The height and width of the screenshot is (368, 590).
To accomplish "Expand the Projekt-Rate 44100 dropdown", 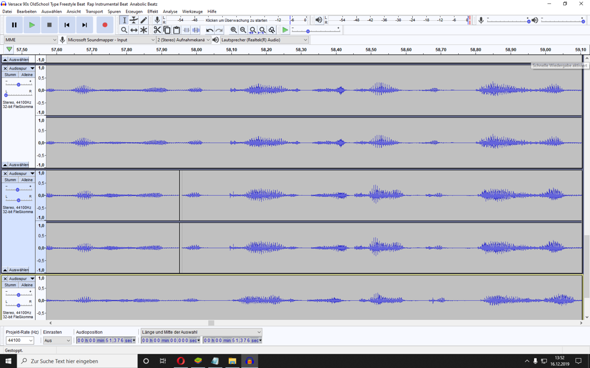I will [x=20, y=340].
